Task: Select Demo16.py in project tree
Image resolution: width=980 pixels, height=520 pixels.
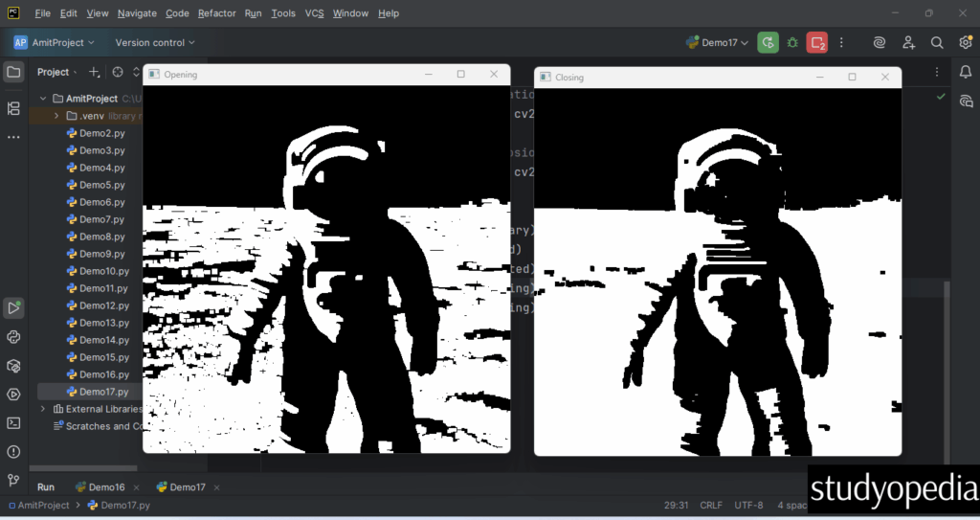Action: (x=98, y=374)
